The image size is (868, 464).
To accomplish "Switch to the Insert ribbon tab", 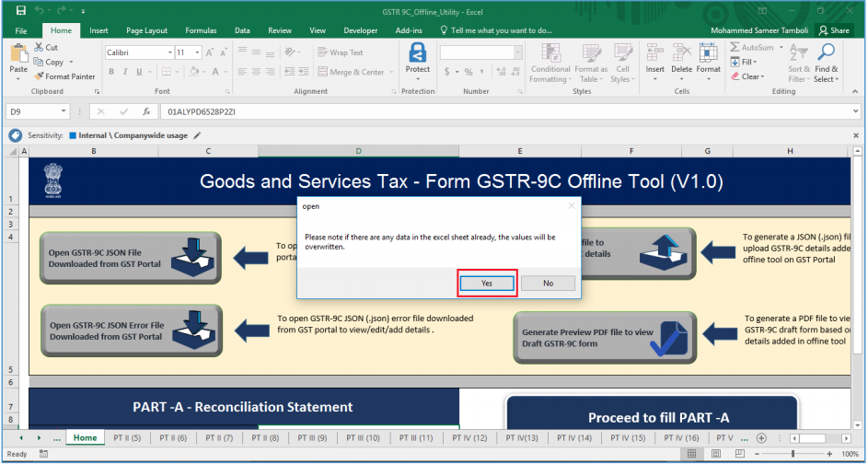I will [98, 30].
